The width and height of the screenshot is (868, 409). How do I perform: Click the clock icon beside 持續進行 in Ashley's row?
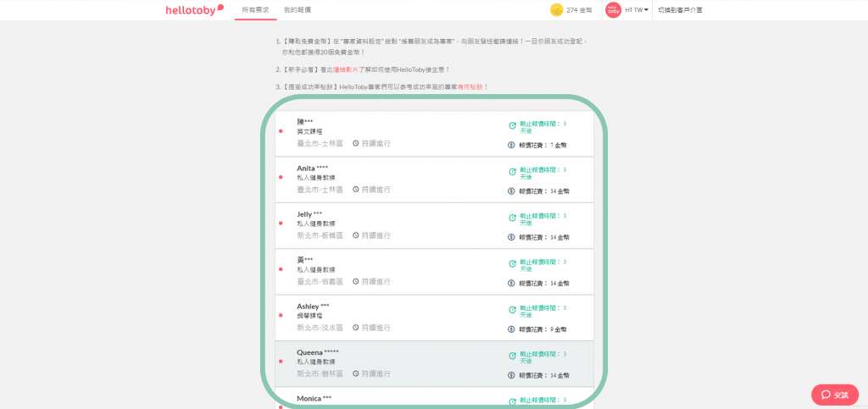(x=356, y=327)
